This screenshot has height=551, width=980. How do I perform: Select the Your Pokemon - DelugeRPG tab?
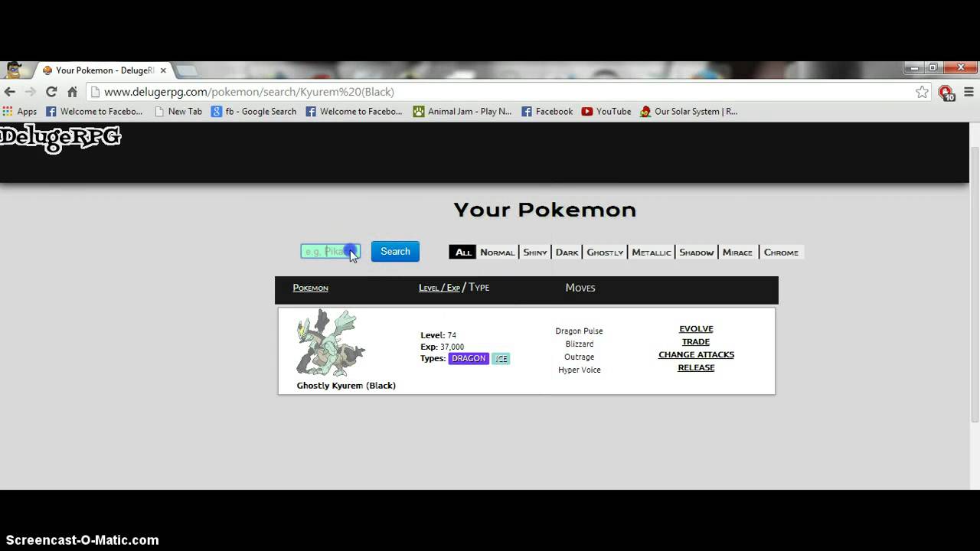(x=105, y=70)
